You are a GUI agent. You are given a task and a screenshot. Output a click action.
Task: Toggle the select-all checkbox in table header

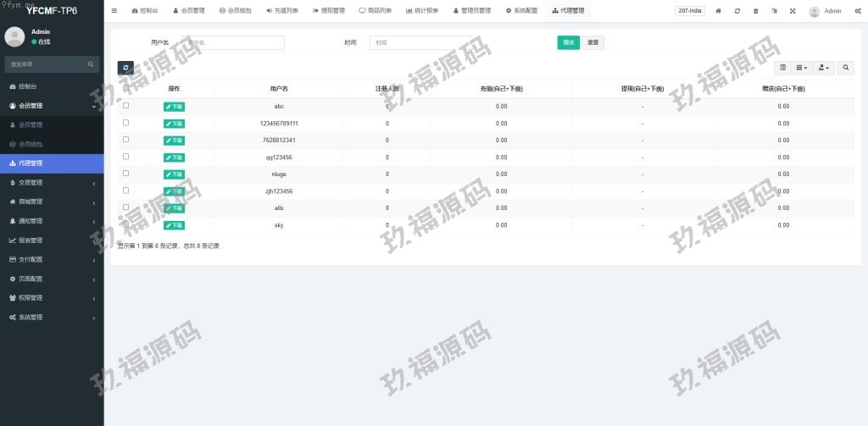coord(126,88)
